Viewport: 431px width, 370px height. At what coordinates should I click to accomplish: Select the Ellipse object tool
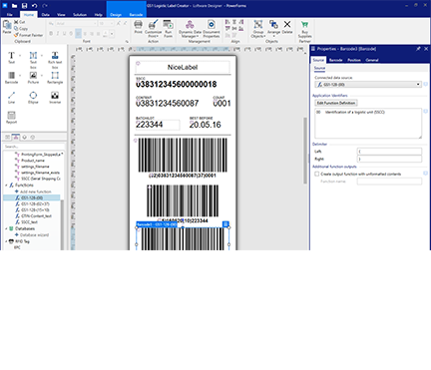(33, 97)
